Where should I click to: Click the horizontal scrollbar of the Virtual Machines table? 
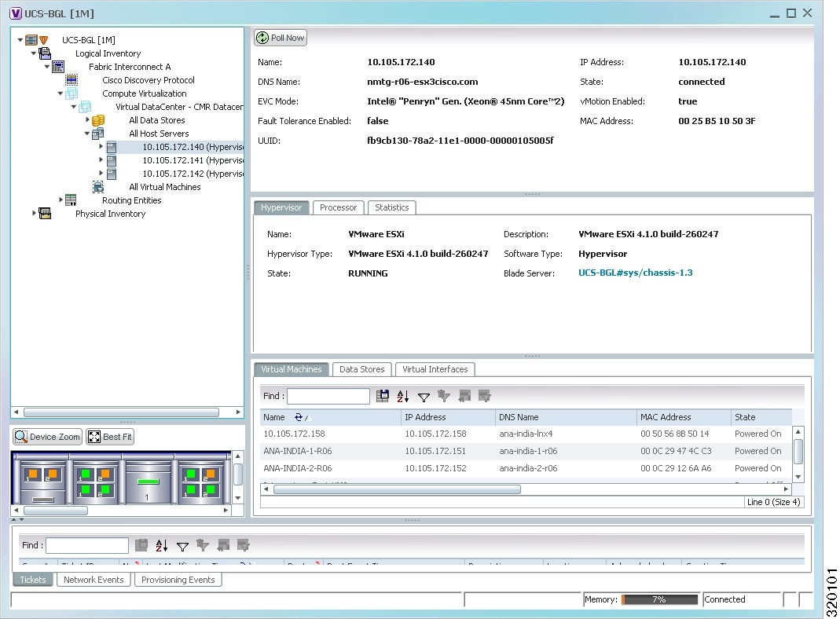point(397,489)
